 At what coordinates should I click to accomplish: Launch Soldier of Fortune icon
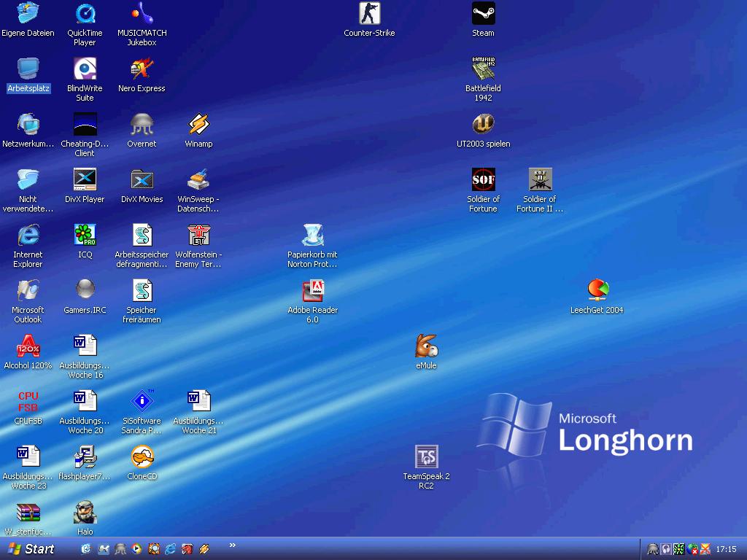(x=483, y=179)
